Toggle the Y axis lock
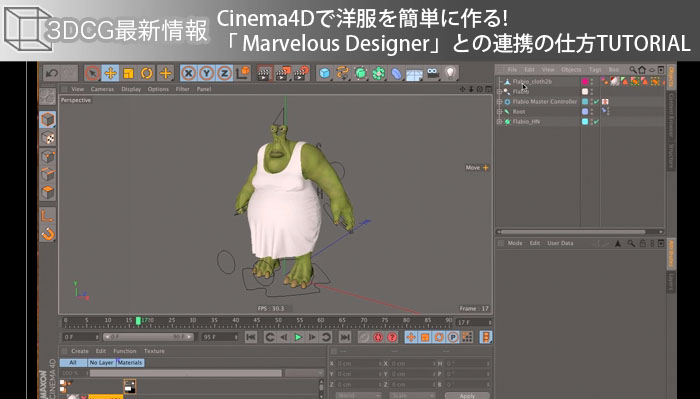 tap(207, 73)
